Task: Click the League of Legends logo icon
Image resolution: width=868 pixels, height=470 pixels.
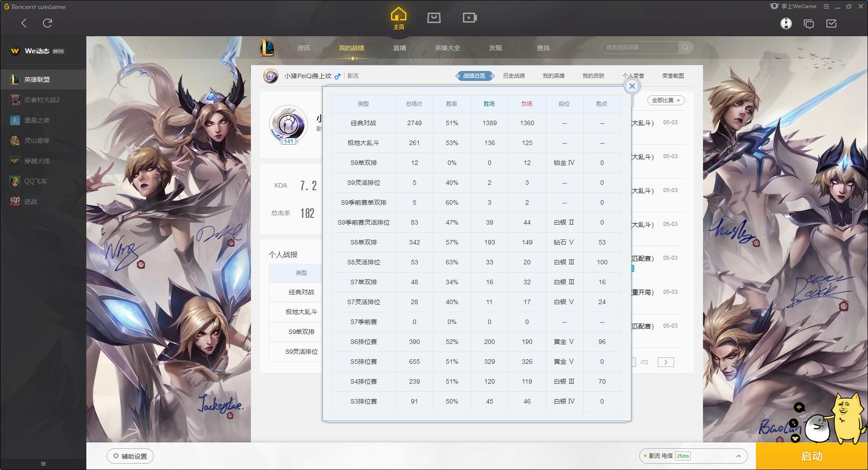Action: pos(267,48)
